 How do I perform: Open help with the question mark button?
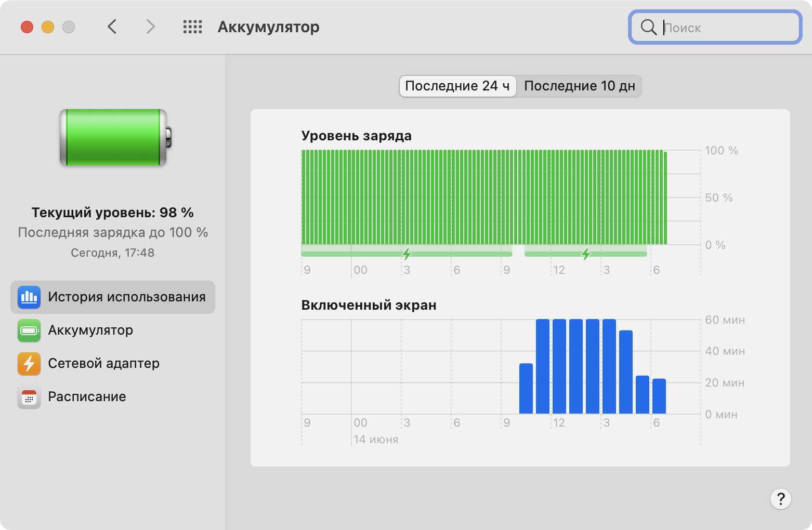point(780,499)
